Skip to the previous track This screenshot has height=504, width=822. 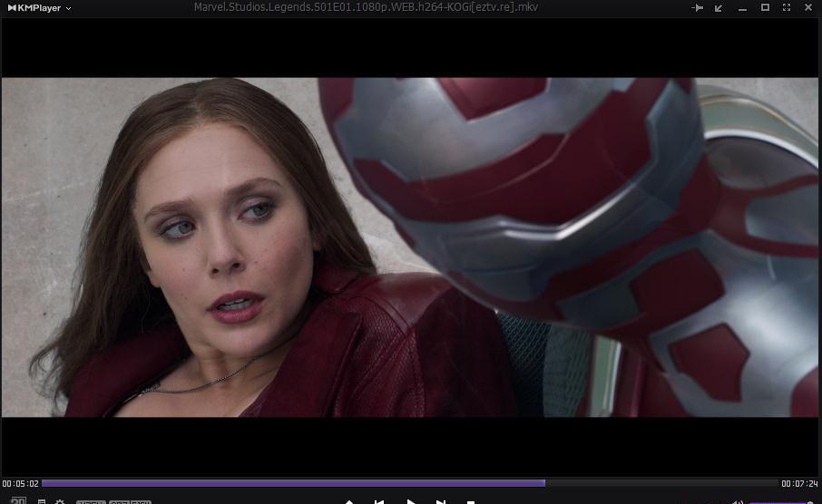379,502
